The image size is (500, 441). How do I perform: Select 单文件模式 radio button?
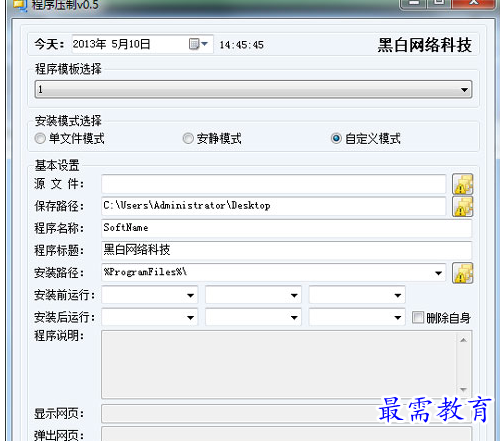[40, 138]
